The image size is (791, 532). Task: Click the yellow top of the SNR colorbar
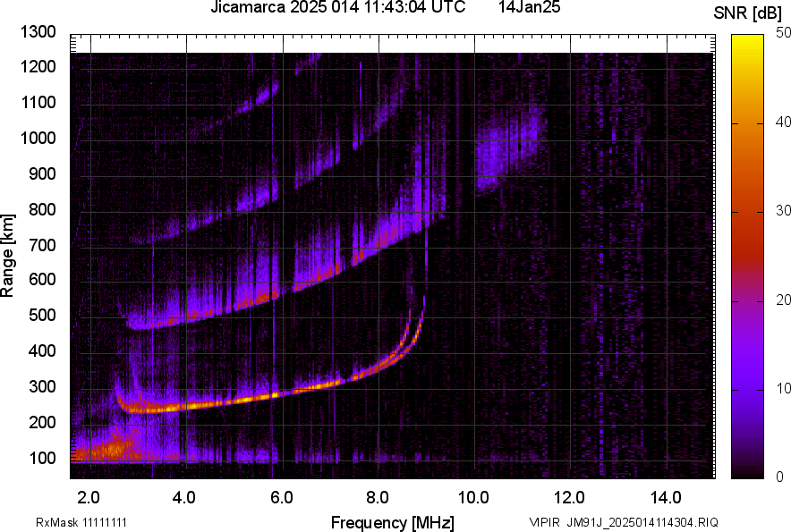pyautogui.click(x=748, y=41)
